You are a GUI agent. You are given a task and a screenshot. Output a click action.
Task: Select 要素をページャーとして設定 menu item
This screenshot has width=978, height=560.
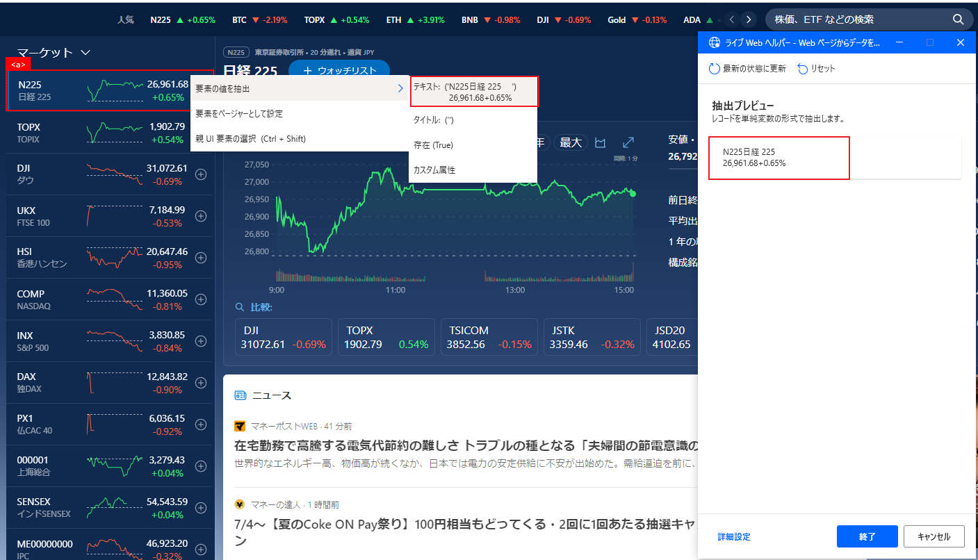tap(300, 113)
